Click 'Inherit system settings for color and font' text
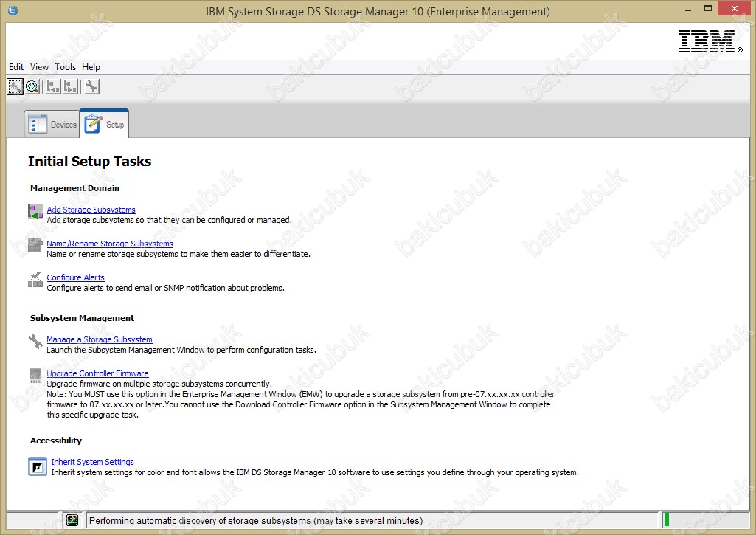The height and width of the screenshot is (535, 756). 315,472
